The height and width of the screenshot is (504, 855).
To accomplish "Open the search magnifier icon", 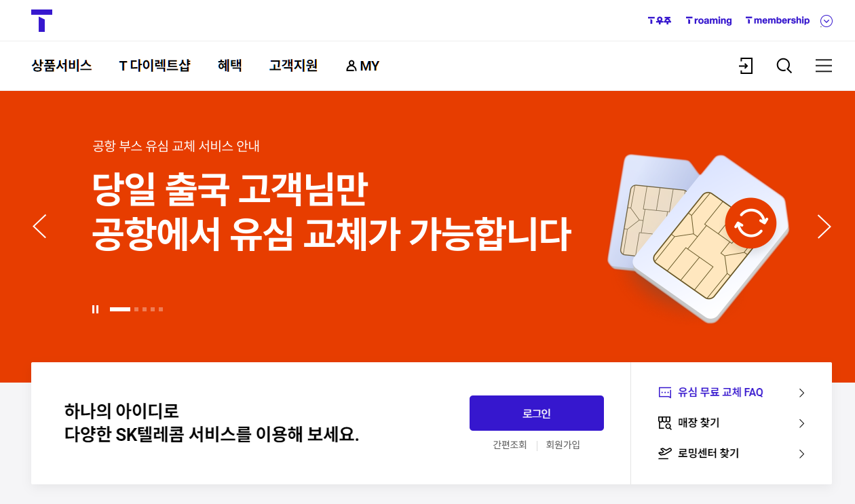I will (x=784, y=66).
